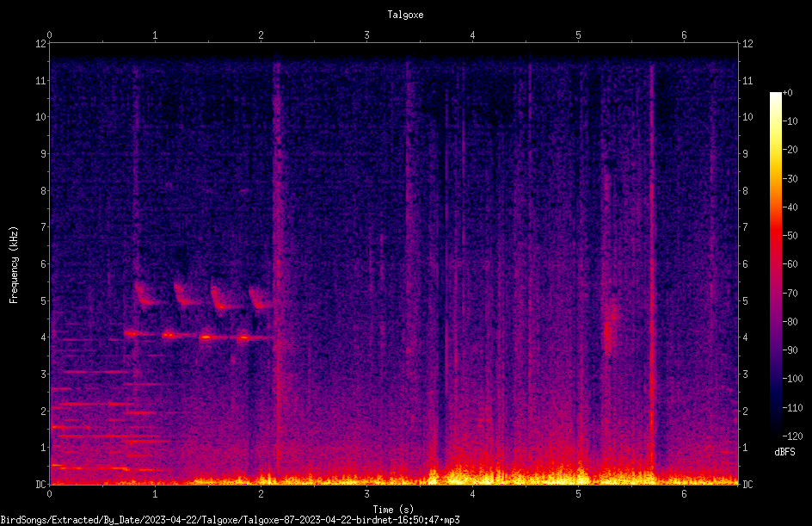Image resolution: width=812 pixels, height=526 pixels.
Task: Click the Talgoxe title at the top
Action: (x=405, y=15)
